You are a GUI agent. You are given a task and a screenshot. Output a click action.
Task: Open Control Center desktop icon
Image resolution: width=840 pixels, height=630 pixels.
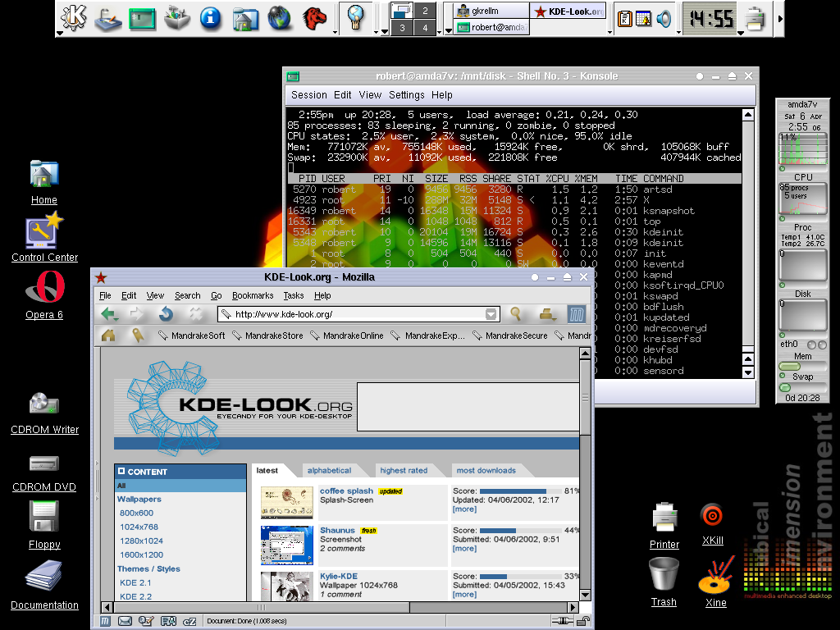44,237
